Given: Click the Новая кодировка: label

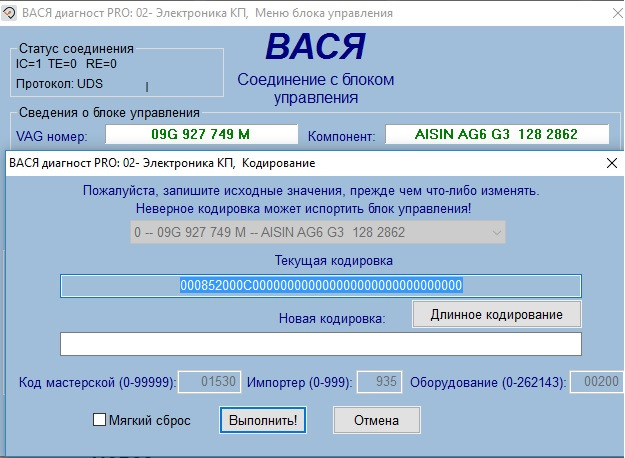Looking at the screenshot, I should [332, 318].
